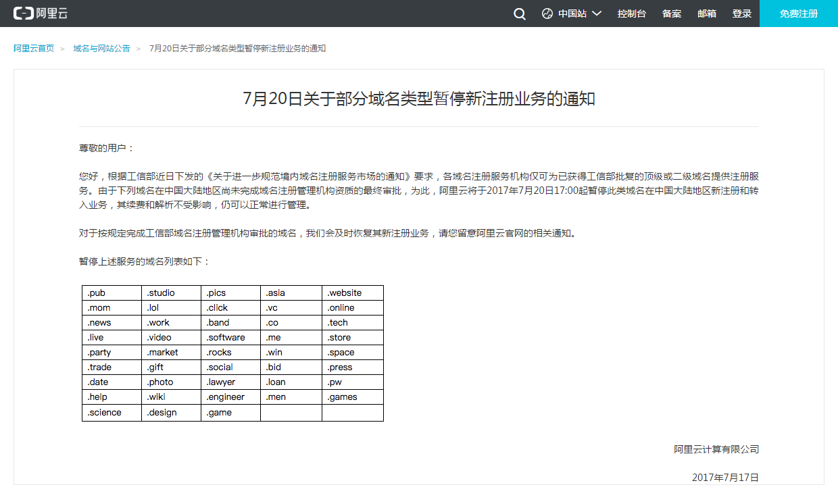Select the .store table cell
This screenshot has width=838, height=504.
[x=353, y=338]
